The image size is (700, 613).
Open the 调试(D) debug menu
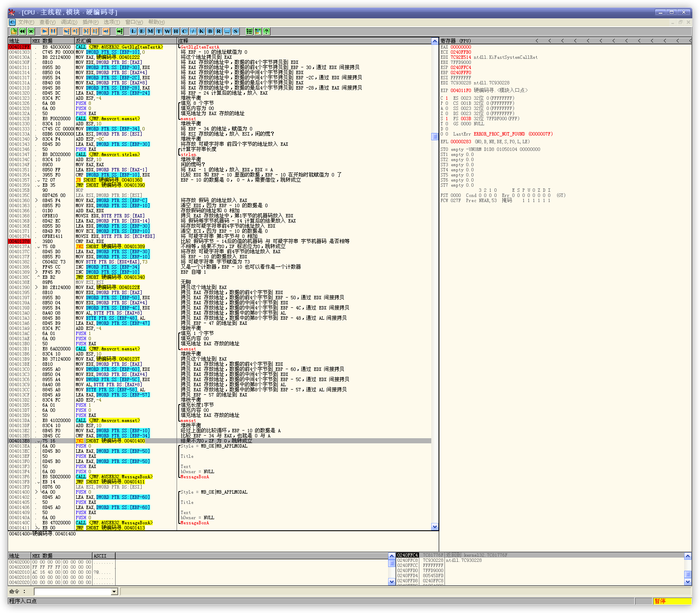pyautogui.click(x=69, y=22)
